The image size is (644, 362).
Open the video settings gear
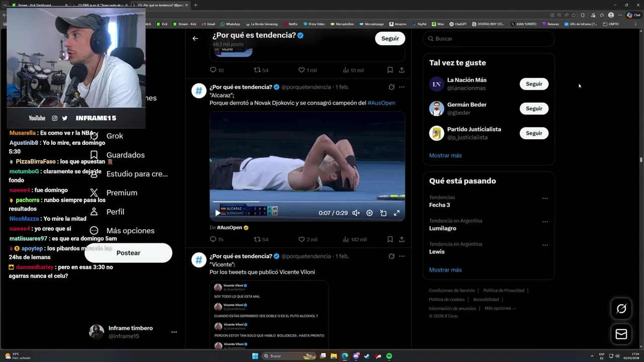(369, 213)
